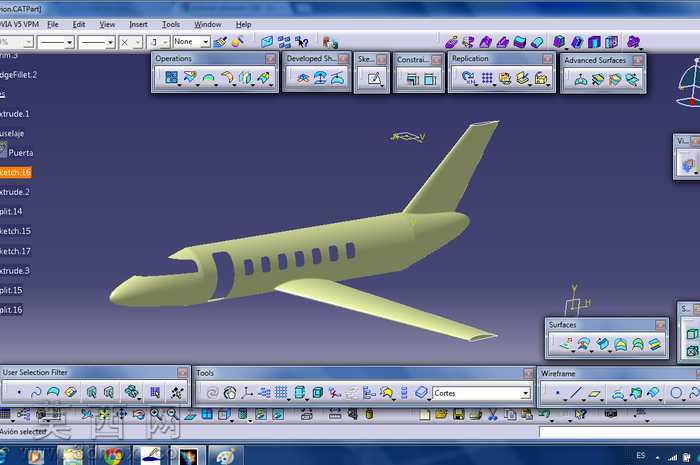Select the Puerta node in the tree
Screen dimensions: 700x465
[21, 153]
